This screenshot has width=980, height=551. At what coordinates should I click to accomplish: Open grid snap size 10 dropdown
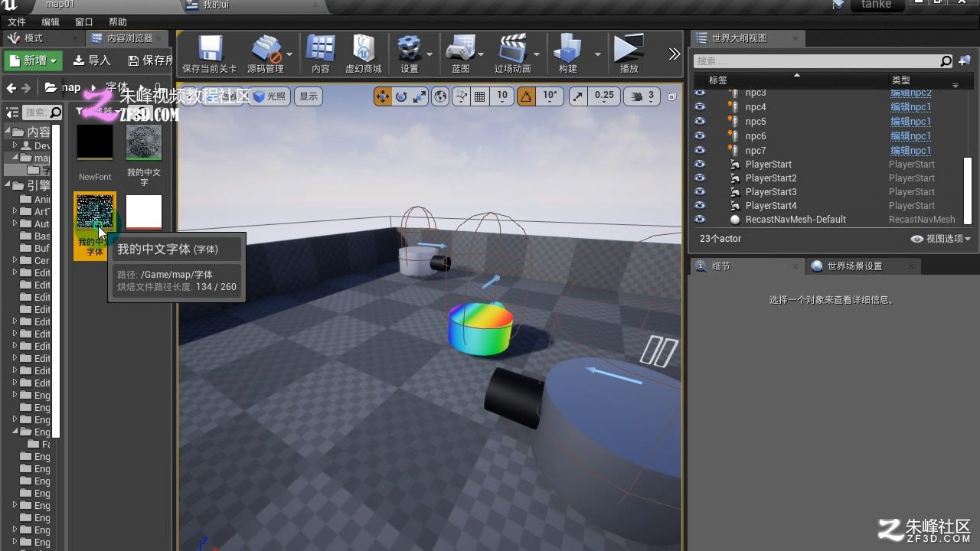tap(502, 96)
